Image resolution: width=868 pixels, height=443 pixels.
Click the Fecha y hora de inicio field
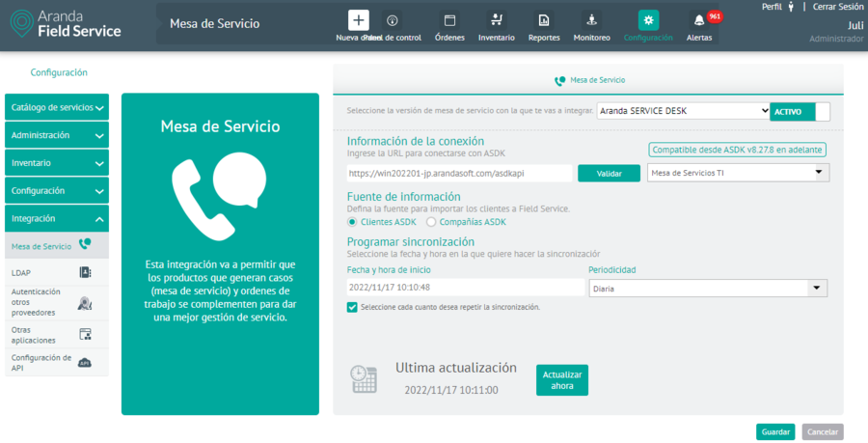pos(466,288)
